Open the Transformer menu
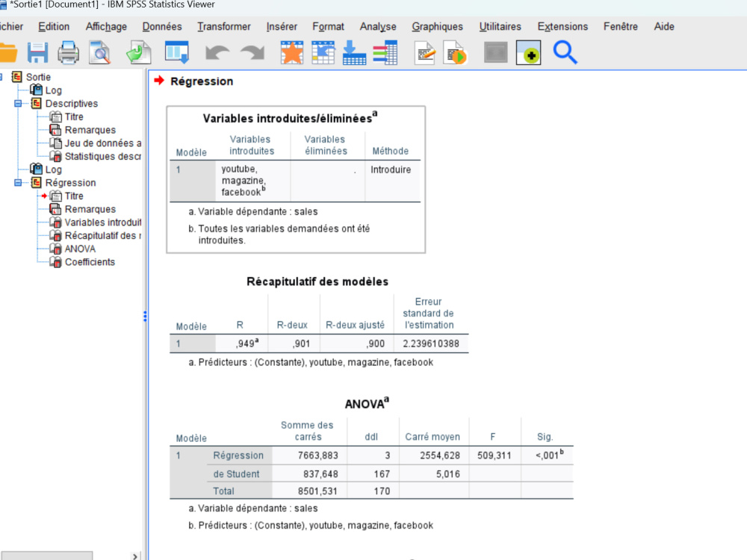Screen dimensions: 747x560 pyautogui.click(x=224, y=27)
